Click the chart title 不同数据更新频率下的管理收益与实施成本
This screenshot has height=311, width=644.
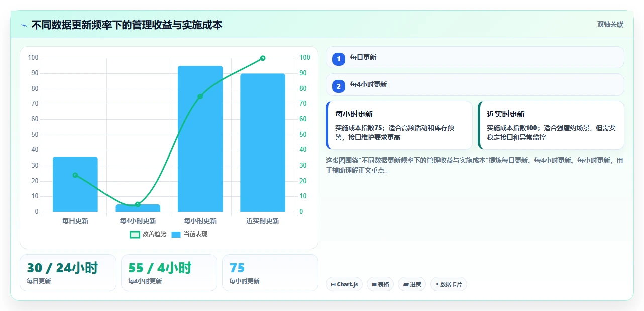[127, 25]
